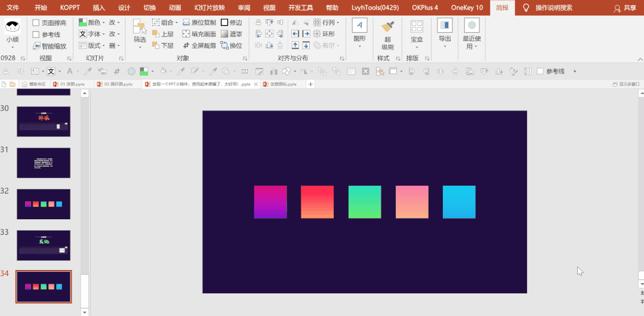Check the 参考线 box in quick toolbar
The width and height of the screenshot is (644, 316).
pyautogui.click(x=540, y=71)
